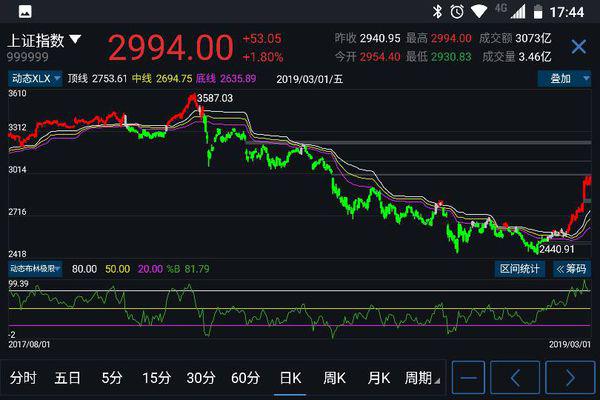Click the right arrow navigation button
Image resolution: width=600 pixels, height=400 pixels.
(x=570, y=377)
